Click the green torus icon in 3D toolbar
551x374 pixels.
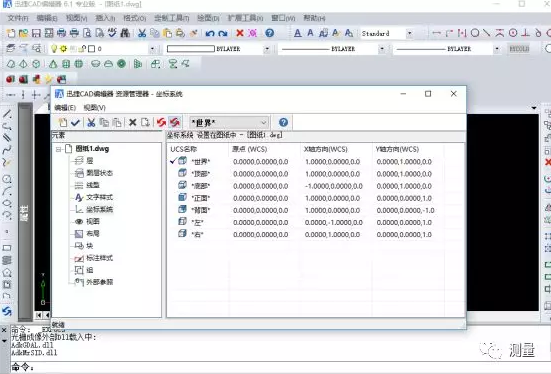(x=122, y=64)
